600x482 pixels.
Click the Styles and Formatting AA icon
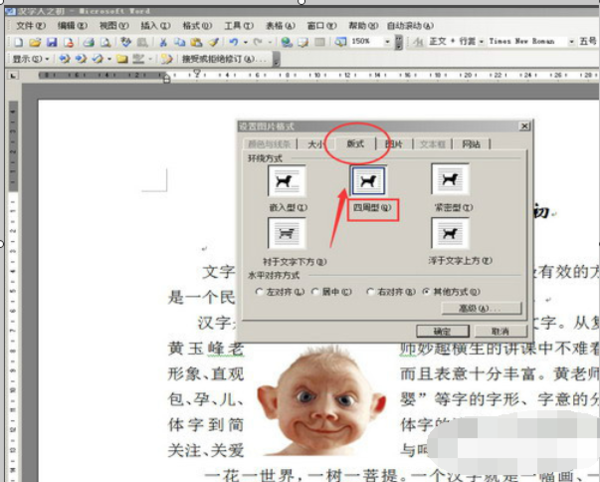[x=418, y=42]
